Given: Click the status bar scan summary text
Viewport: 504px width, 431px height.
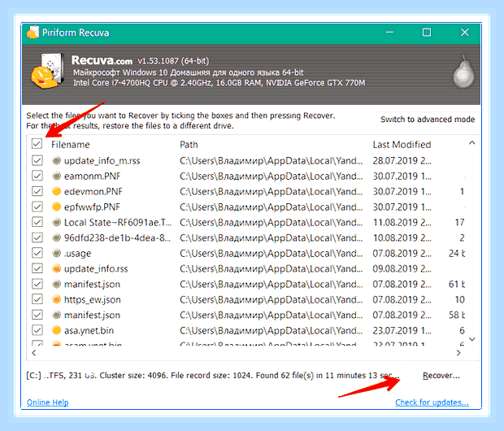Looking at the screenshot, I should coord(213,376).
